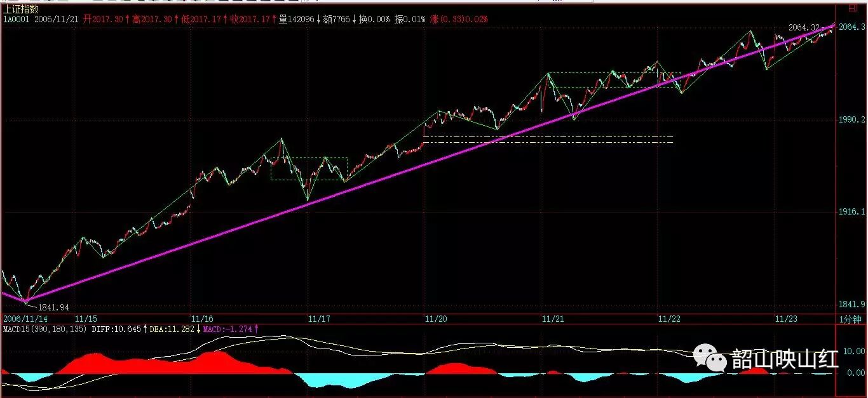The height and width of the screenshot is (398, 868).
Task: Click the 11/22 date on the time axis
Action: click(670, 319)
